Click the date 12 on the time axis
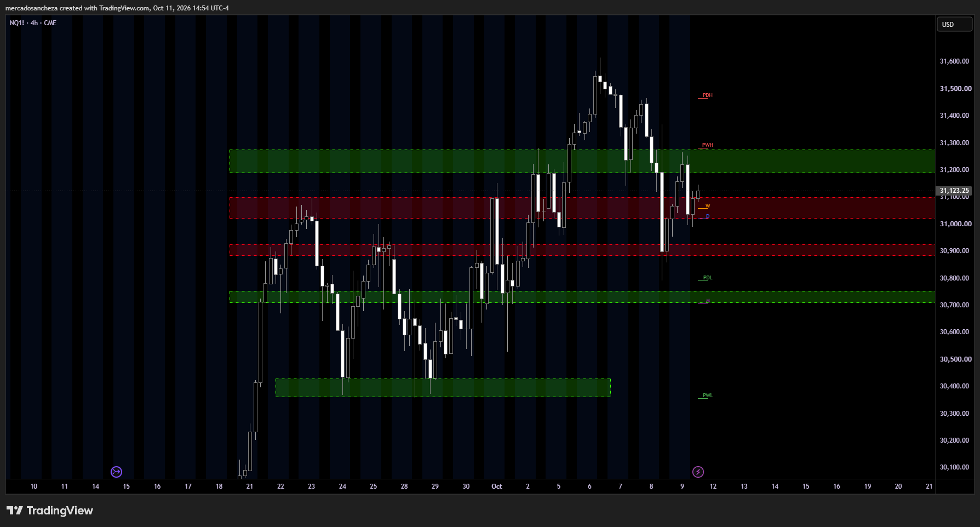 (x=713, y=486)
